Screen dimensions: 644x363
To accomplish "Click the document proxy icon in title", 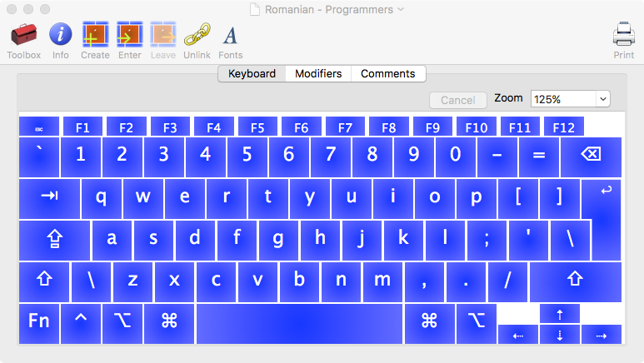I will (x=255, y=9).
